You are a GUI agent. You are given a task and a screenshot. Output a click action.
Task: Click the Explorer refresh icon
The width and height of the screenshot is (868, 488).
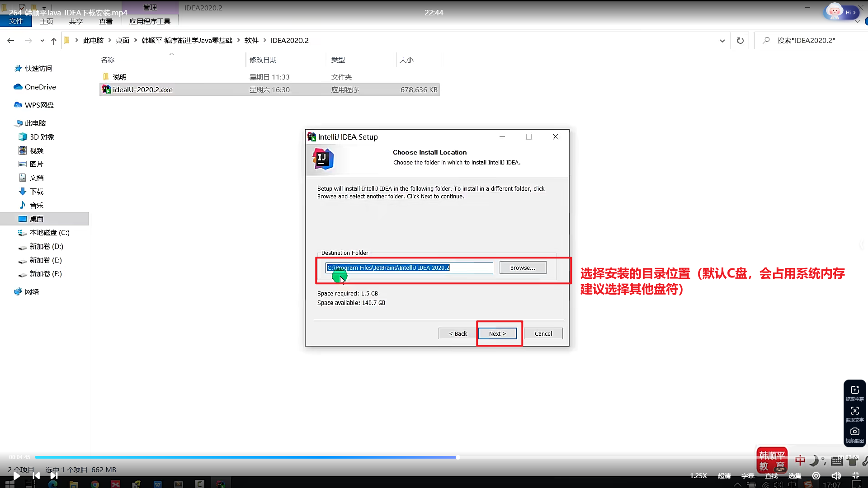pos(740,41)
